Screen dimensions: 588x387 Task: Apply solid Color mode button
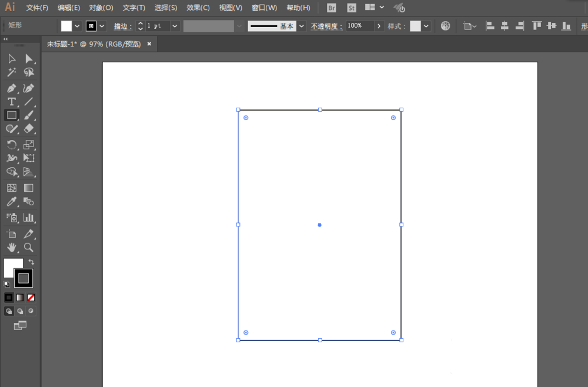(9, 298)
